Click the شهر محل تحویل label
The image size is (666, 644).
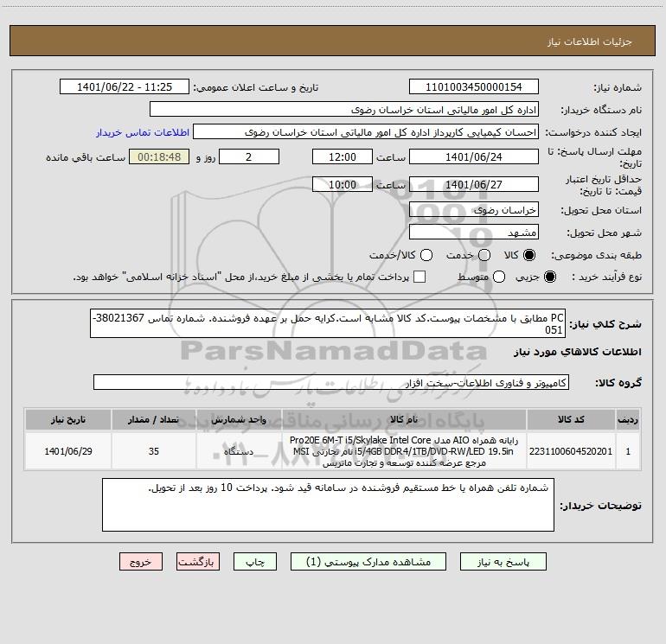click(x=605, y=233)
